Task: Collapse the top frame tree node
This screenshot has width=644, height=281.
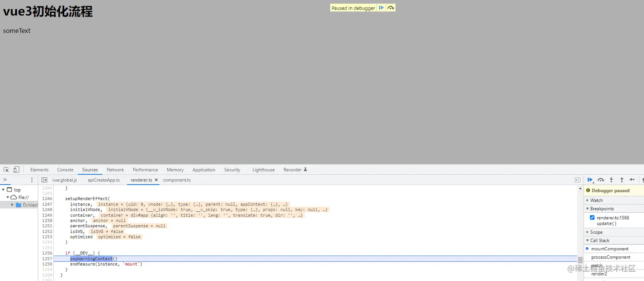Action: coord(3,190)
